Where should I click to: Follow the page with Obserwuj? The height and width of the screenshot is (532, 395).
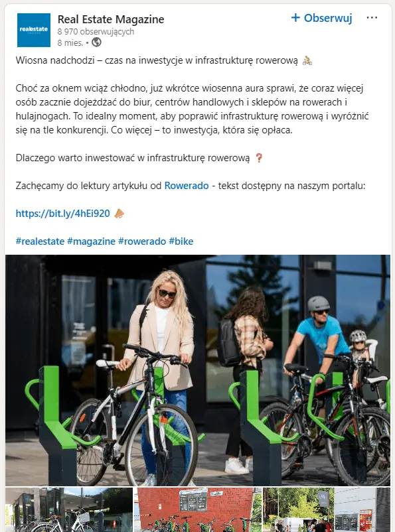click(x=321, y=18)
